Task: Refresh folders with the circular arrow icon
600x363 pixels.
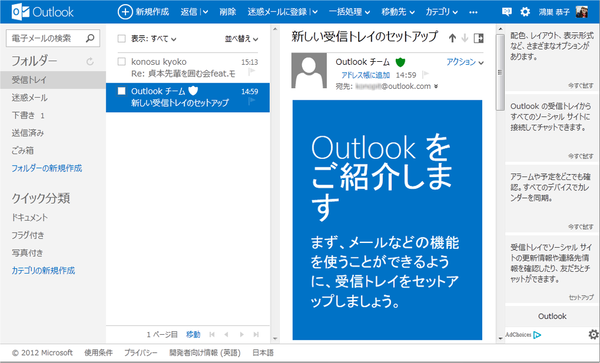Action: (90, 61)
